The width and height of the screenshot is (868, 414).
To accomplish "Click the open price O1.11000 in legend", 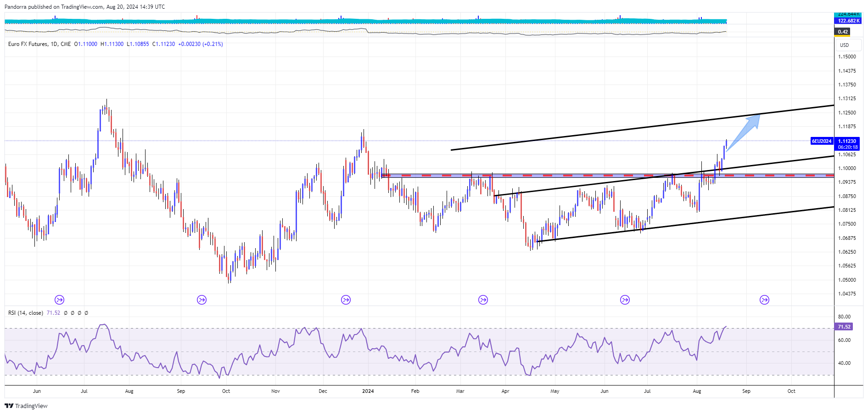I will pyautogui.click(x=86, y=44).
